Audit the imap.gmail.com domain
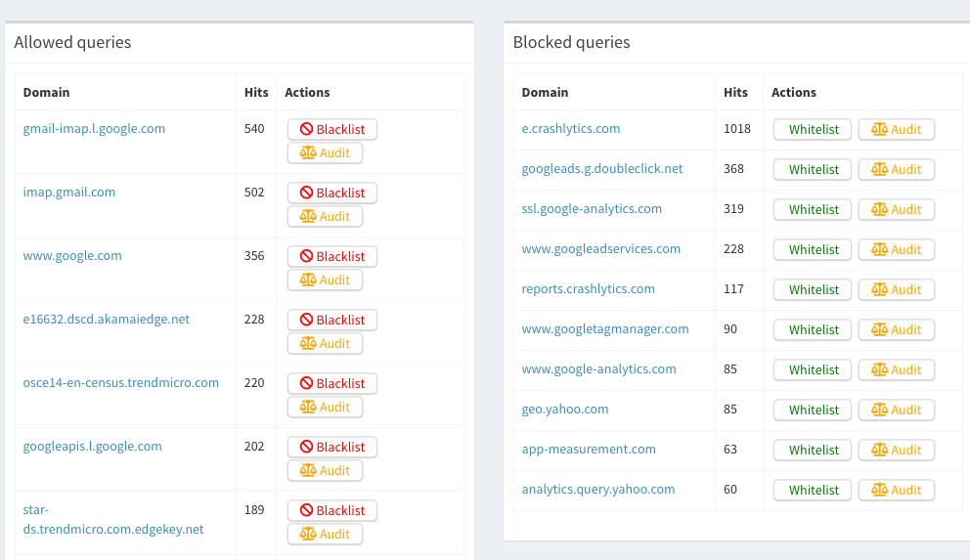The image size is (970, 560). pos(325,216)
